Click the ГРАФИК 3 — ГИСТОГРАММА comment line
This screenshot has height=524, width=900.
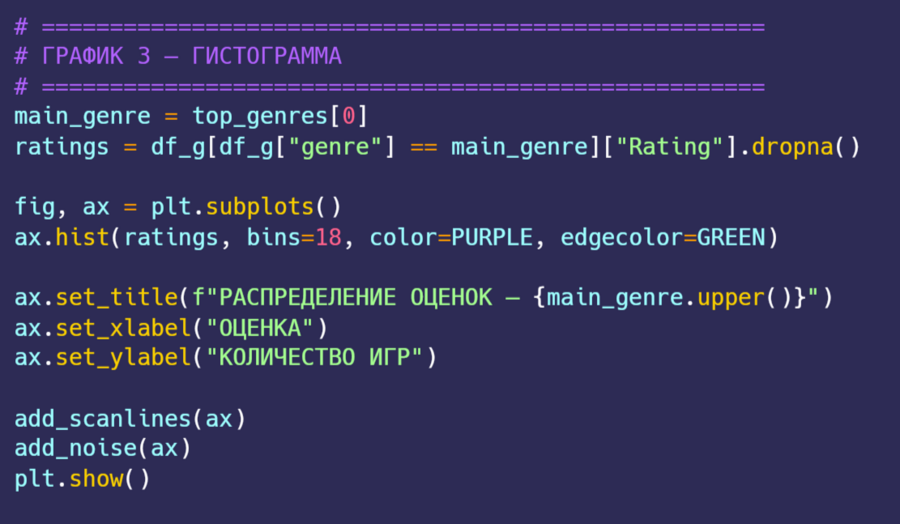(192, 56)
